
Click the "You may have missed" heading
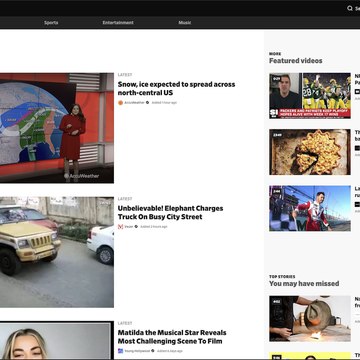(x=304, y=283)
